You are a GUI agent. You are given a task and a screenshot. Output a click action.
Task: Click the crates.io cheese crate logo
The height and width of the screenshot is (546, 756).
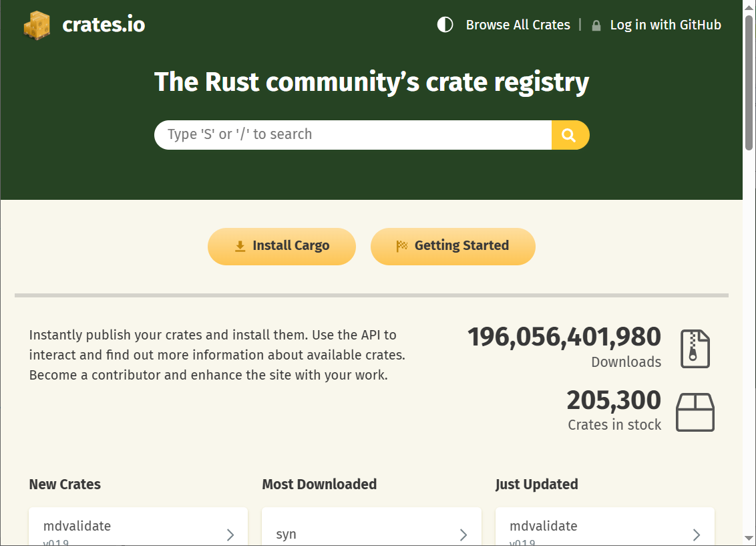(37, 25)
